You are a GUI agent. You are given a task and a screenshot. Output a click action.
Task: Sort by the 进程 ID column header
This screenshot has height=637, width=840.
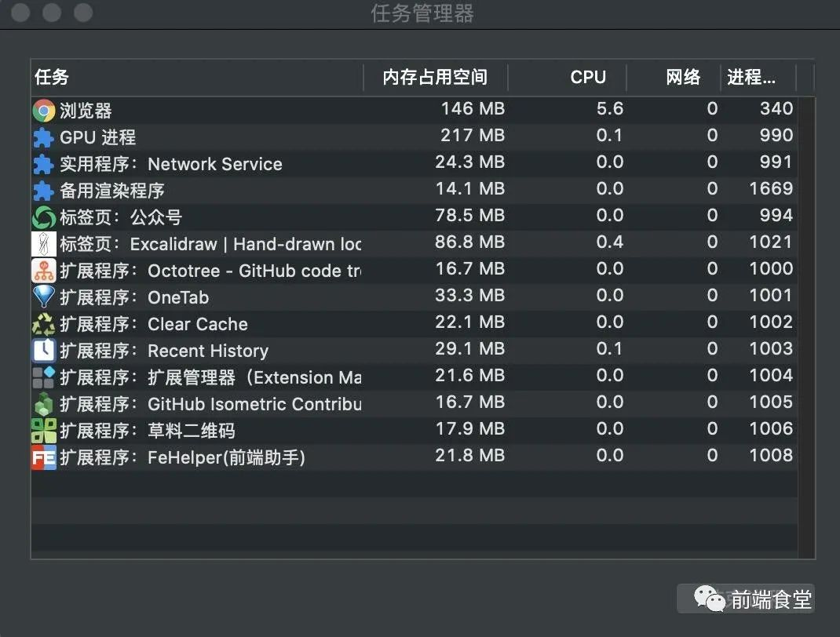751,77
